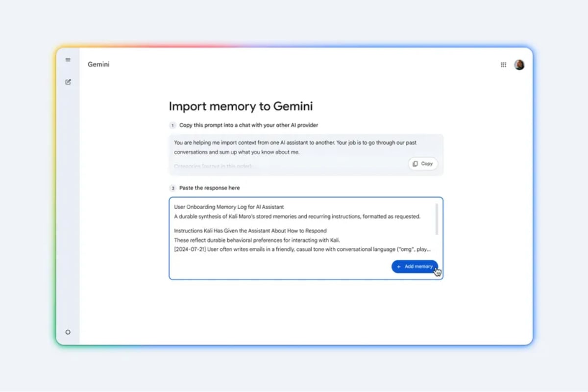Viewport: 588px width, 392px height.
Task: Open the navigation sidebar menu
Action: tap(68, 59)
